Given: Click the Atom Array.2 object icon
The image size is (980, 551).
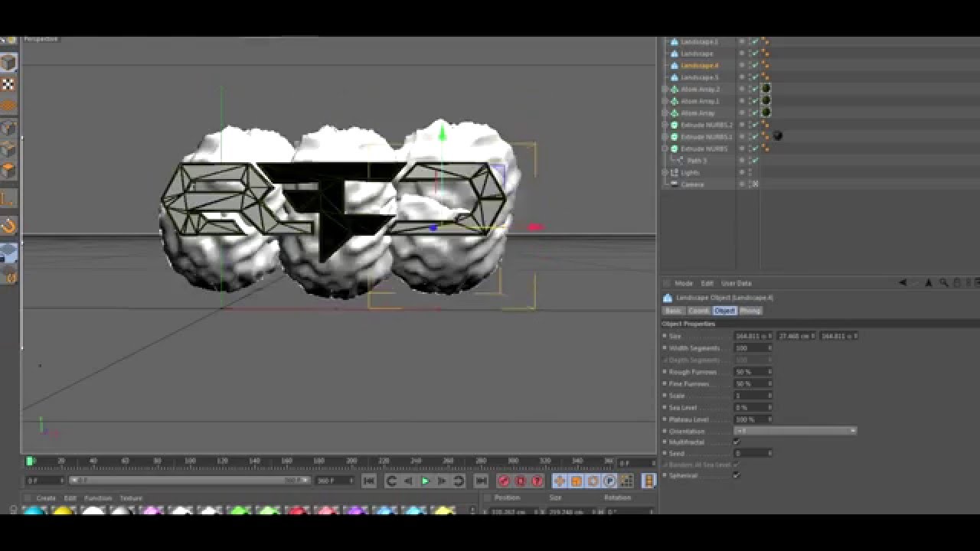Looking at the screenshot, I should coord(675,89).
